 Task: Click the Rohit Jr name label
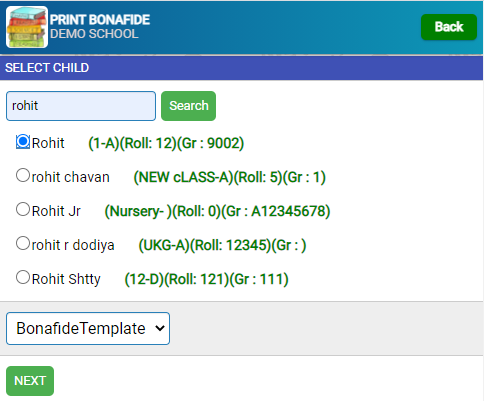click(56, 211)
